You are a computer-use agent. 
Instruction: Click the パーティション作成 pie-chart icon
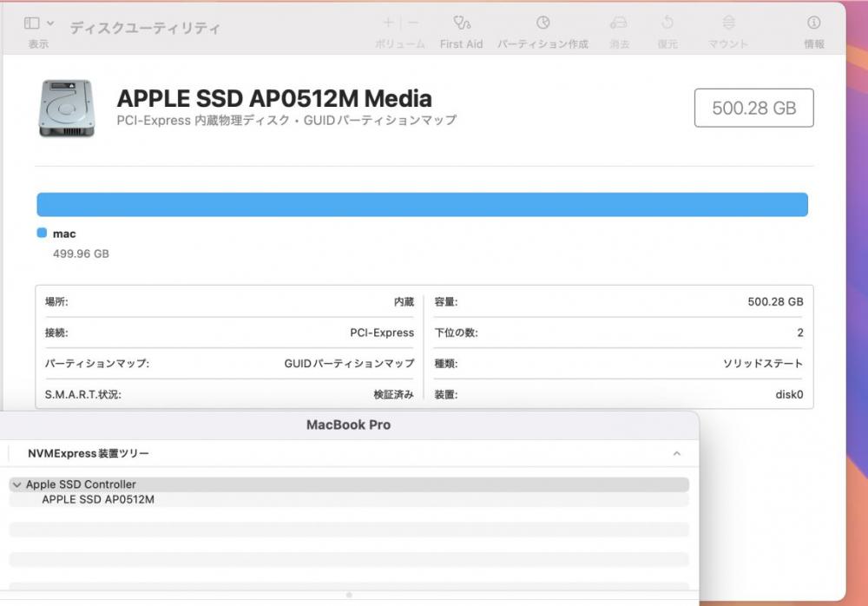click(543, 23)
